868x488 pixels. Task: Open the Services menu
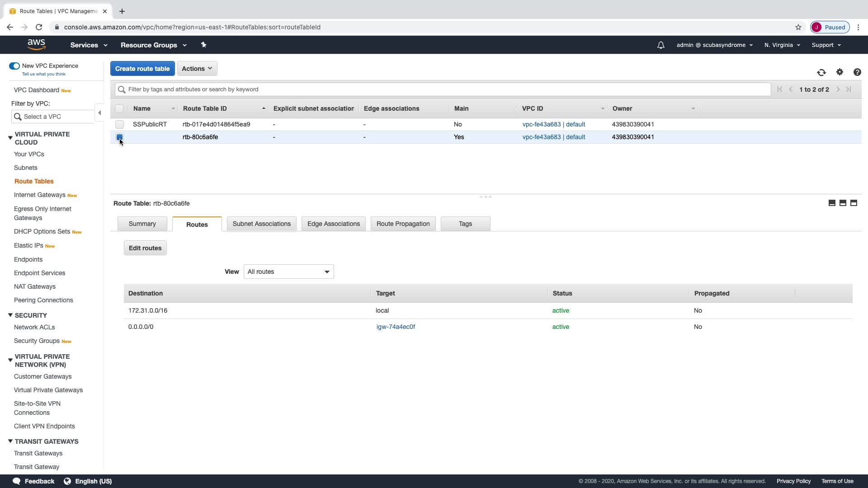(x=89, y=45)
